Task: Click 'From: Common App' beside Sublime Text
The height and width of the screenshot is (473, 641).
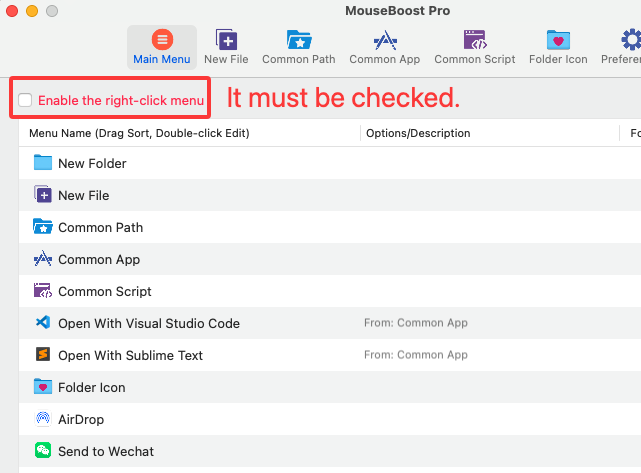Action: click(416, 355)
